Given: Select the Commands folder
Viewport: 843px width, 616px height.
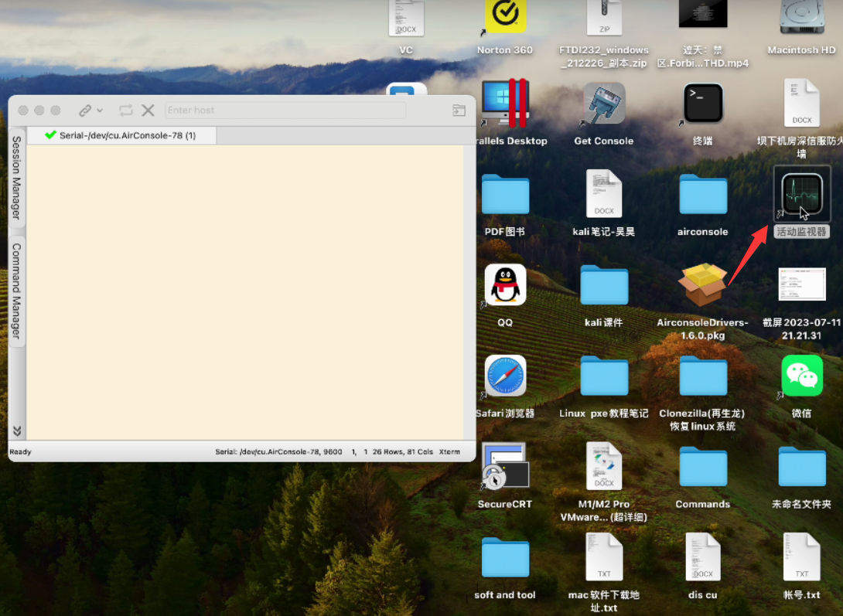Looking at the screenshot, I should click(703, 467).
